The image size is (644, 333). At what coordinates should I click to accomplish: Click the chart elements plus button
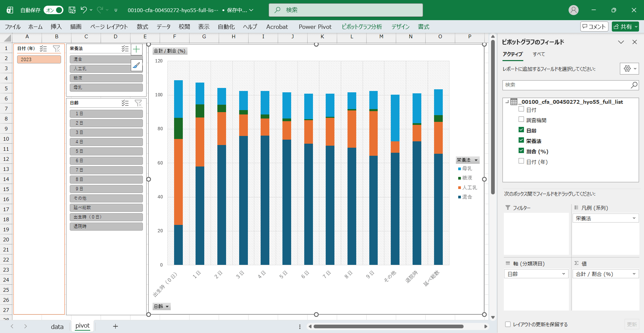coord(136,50)
